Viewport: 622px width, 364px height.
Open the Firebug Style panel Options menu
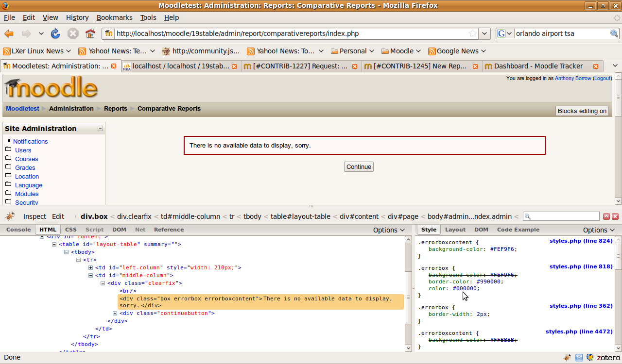(x=599, y=230)
